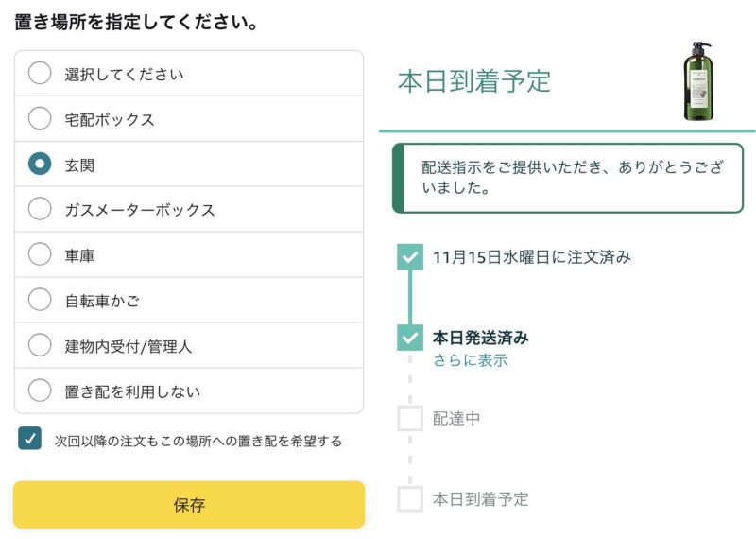
Task: Select 車庫 as drop-off place
Action: [40, 254]
